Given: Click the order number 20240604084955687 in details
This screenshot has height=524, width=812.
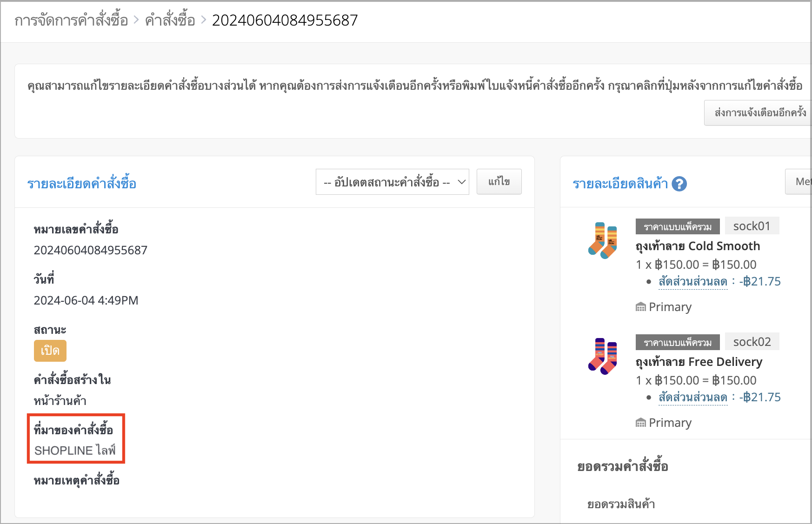Looking at the screenshot, I should tap(91, 250).
